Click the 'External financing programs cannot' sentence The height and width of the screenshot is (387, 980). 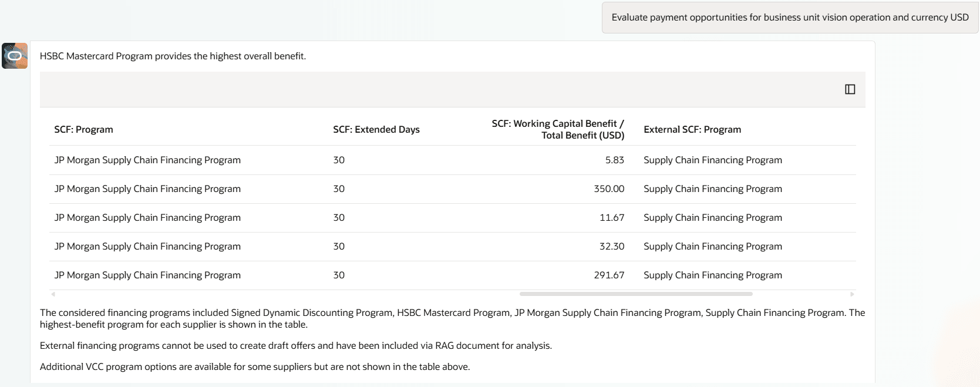click(296, 345)
